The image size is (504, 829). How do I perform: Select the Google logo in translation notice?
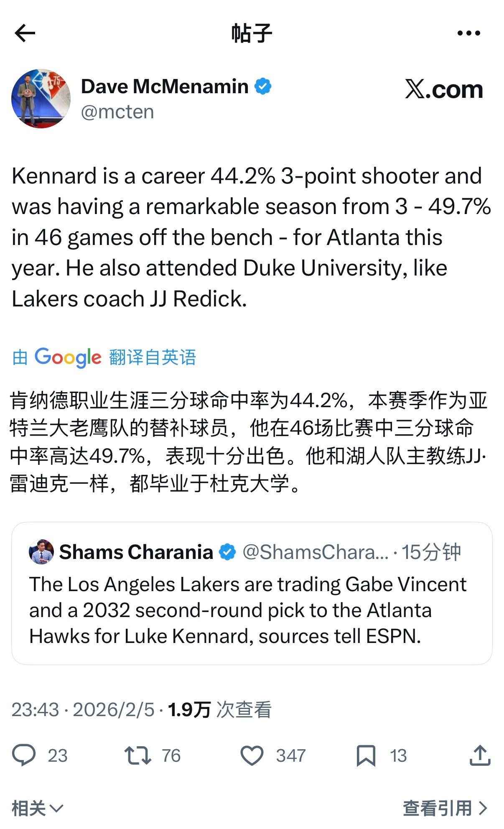67,357
